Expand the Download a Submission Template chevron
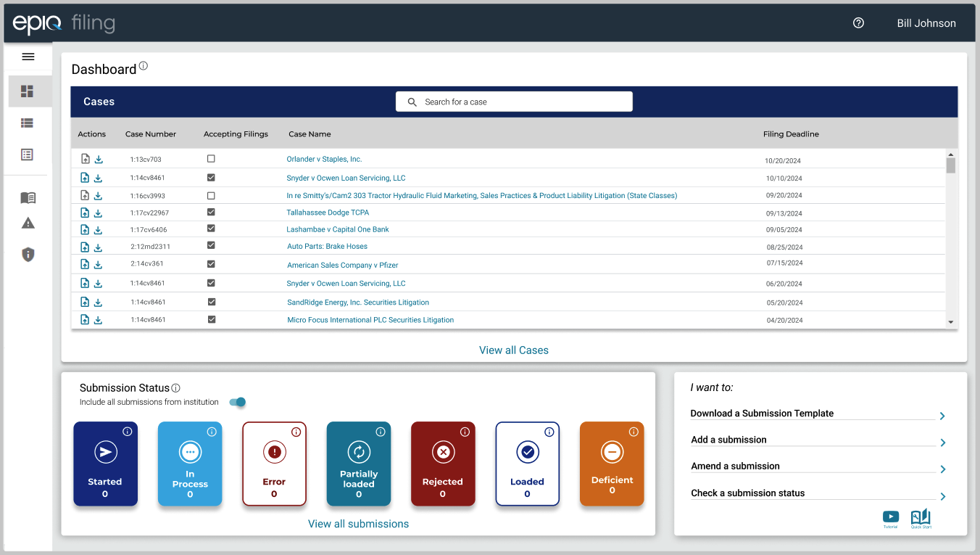Screen dimensions: 980x555 coord(942,416)
